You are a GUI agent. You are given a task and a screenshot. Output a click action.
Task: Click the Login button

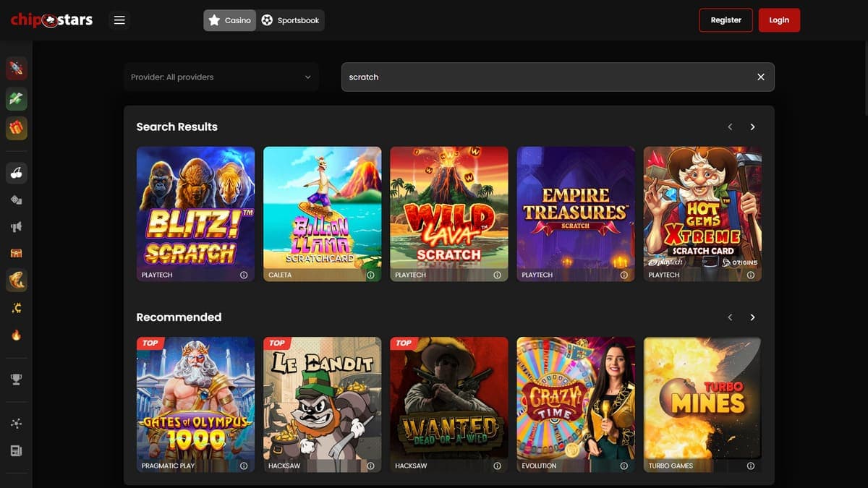click(779, 20)
